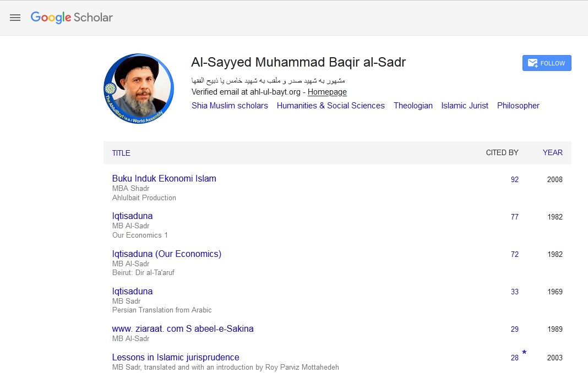
Task: Select the Shia Muslim scholars tag
Action: [230, 106]
